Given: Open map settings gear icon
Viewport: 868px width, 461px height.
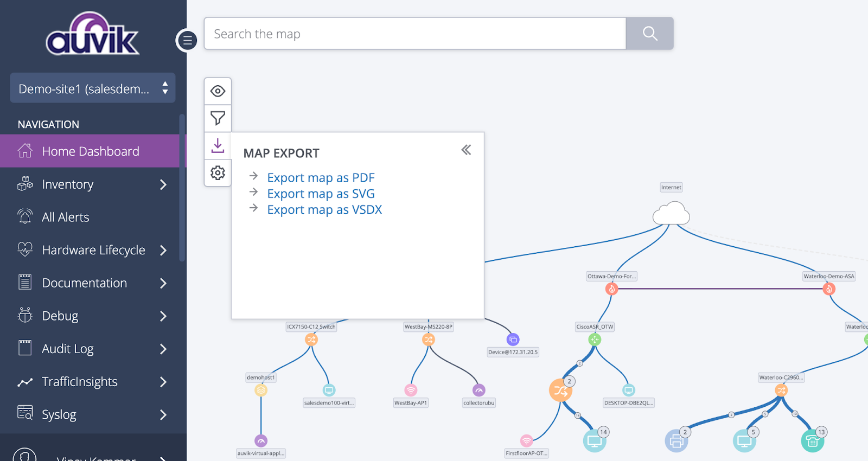Looking at the screenshot, I should point(218,173).
